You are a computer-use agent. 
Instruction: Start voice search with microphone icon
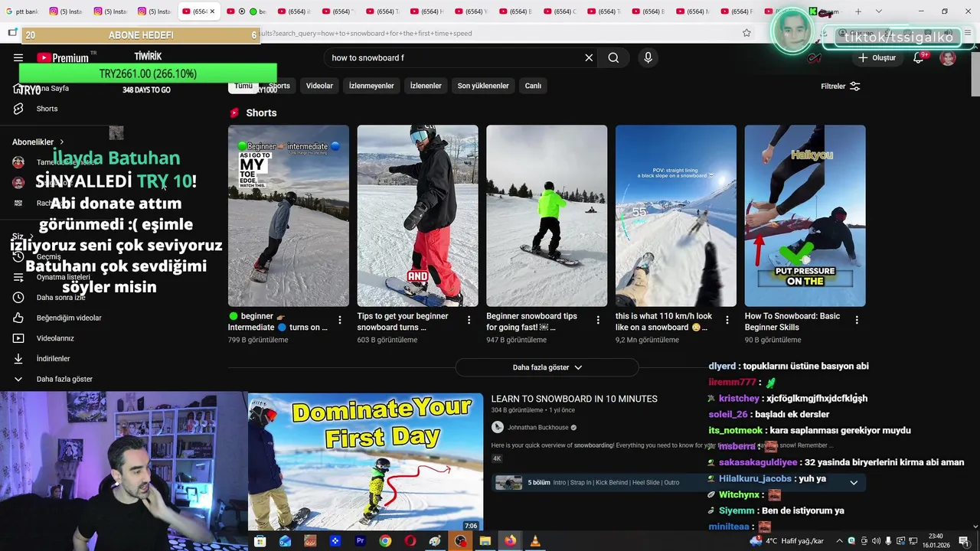click(648, 57)
